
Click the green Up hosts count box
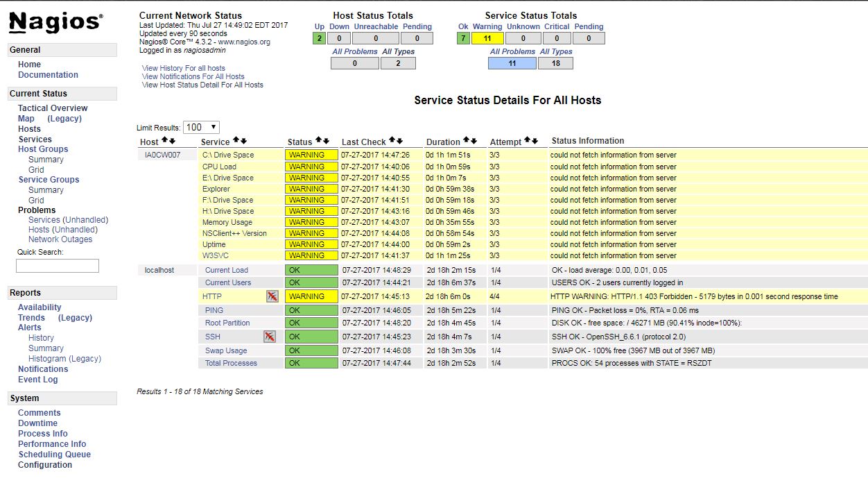point(319,39)
